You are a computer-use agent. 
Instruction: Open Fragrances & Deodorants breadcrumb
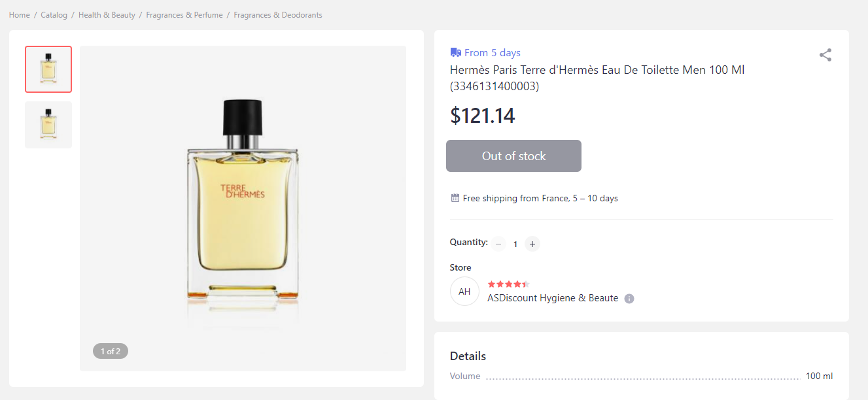278,15
